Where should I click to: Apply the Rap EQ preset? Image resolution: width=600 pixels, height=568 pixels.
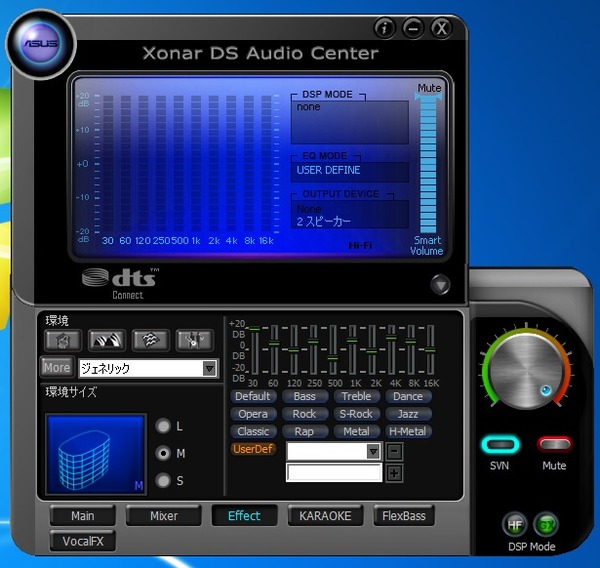(305, 431)
